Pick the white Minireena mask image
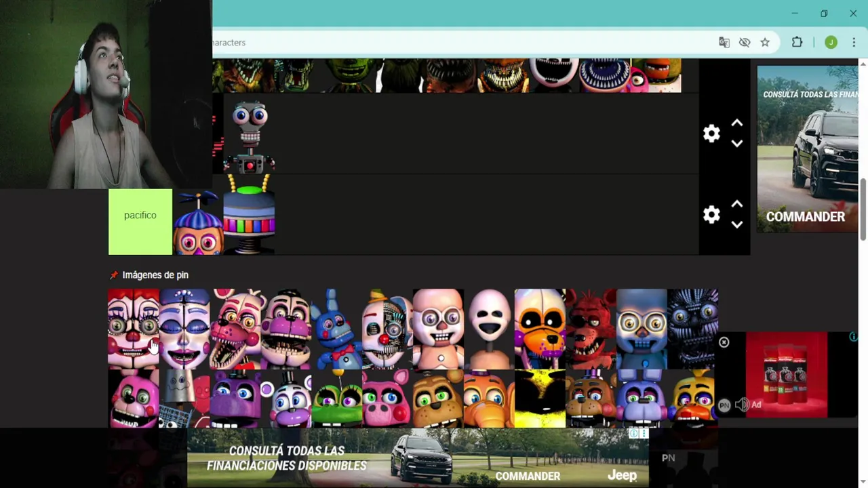 click(x=490, y=329)
